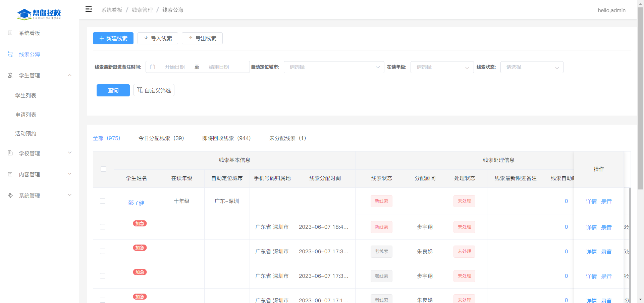Click the 导入线索 button

click(158, 38)
